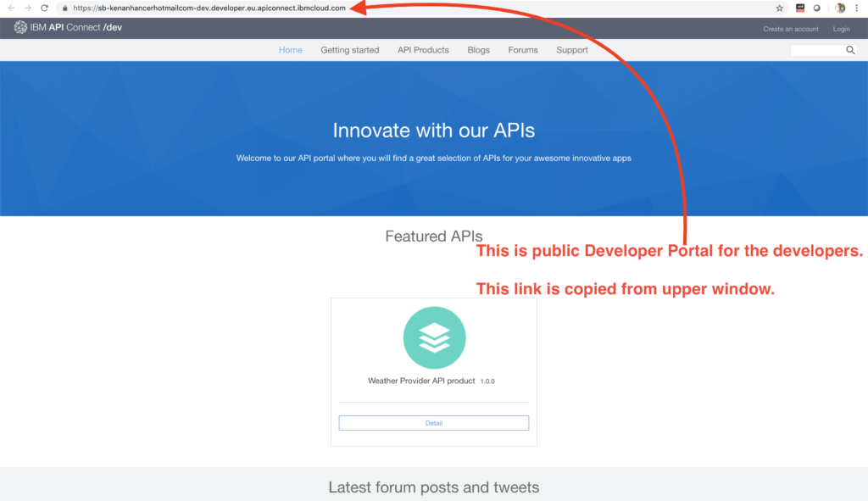Screen dimensions: 868x501
Task: Click the browser address bar URL
Action: click(x=209, y=8)
